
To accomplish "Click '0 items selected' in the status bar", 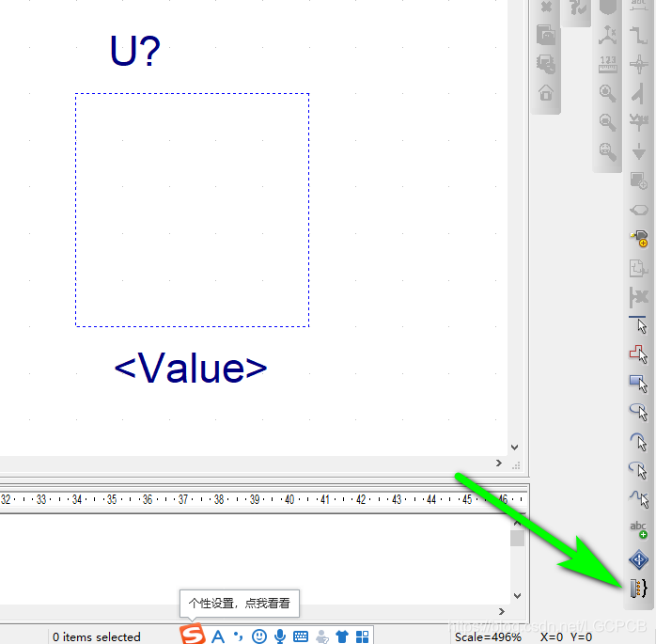I will pos(96,636).
